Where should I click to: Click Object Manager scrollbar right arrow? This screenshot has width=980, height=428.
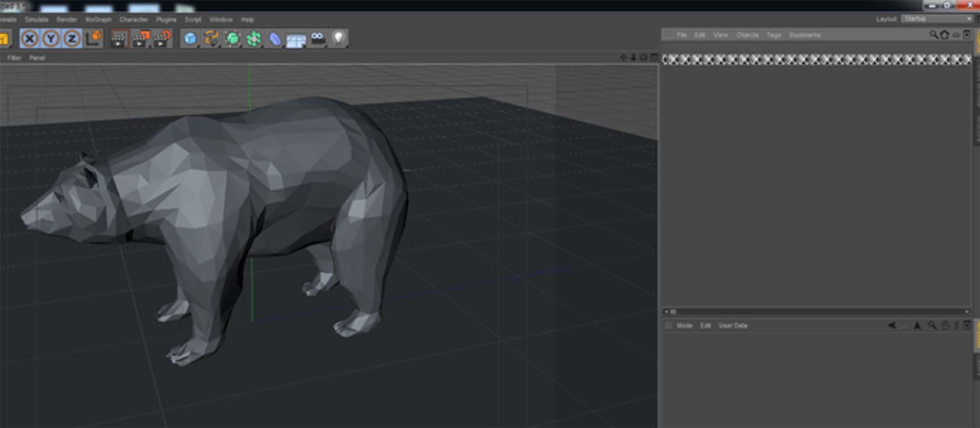click(x=967, y=312)
